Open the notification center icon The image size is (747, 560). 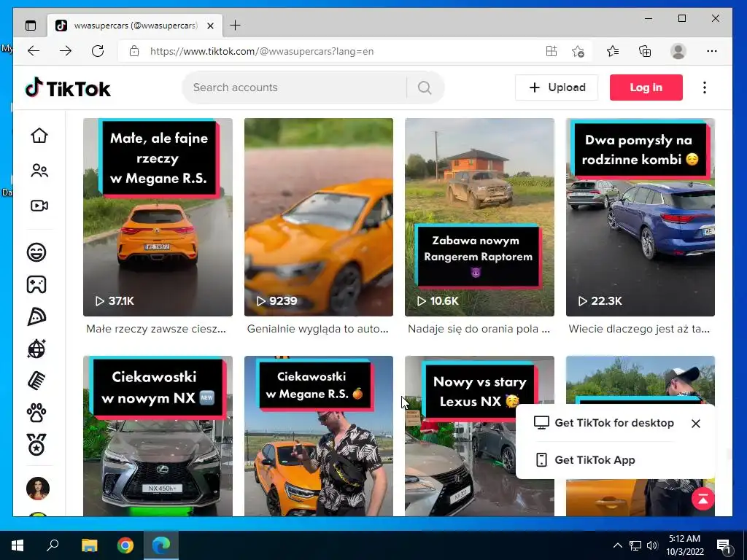pos(724,546)
